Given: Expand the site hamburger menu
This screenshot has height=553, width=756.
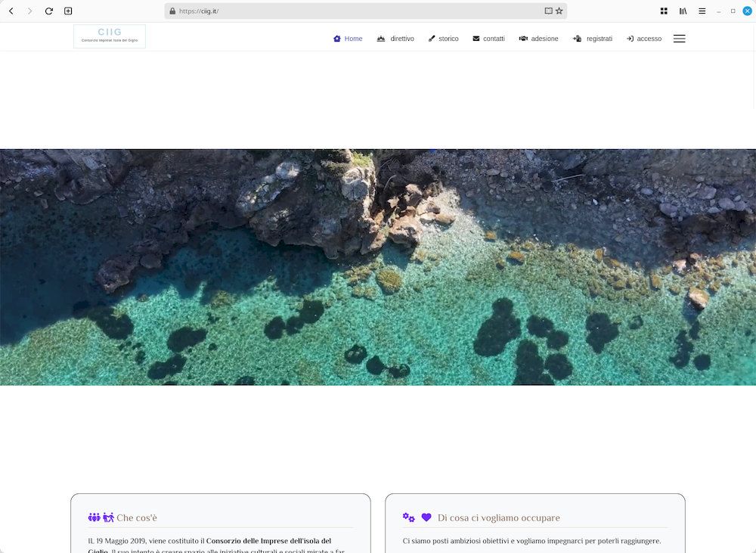Looking at the screenshot, I should pyautogui.click(x=680, y=39).
